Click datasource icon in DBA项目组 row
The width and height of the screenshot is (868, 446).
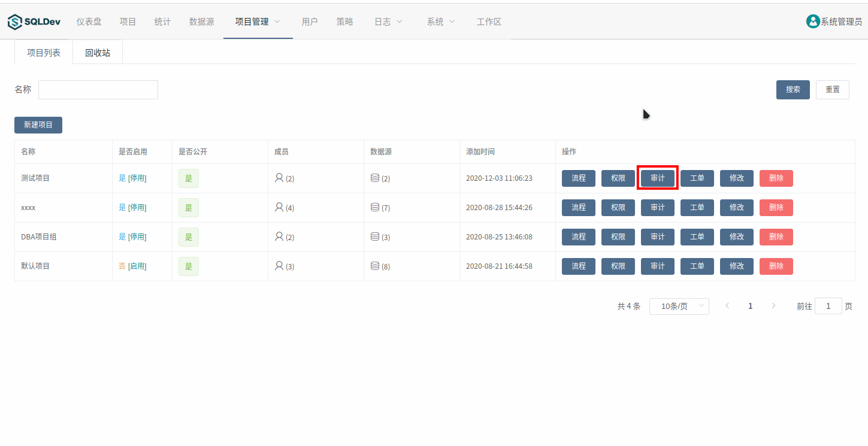(375, 236)
